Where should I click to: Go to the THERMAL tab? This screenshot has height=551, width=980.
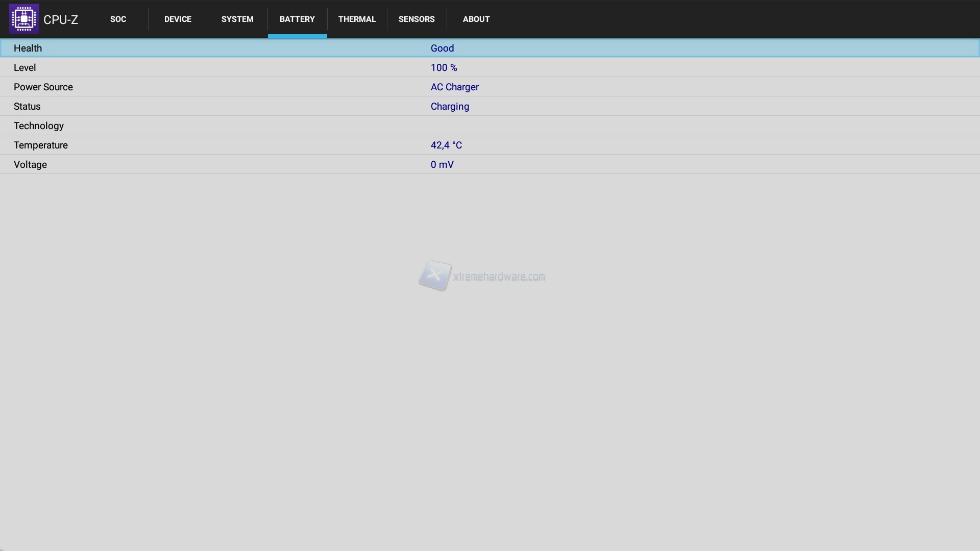[x=357, y=19]
